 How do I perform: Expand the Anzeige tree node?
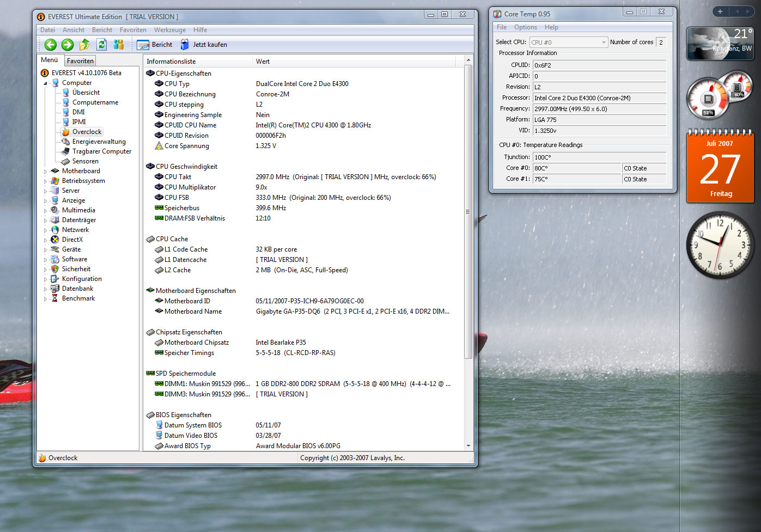(46, 201)
